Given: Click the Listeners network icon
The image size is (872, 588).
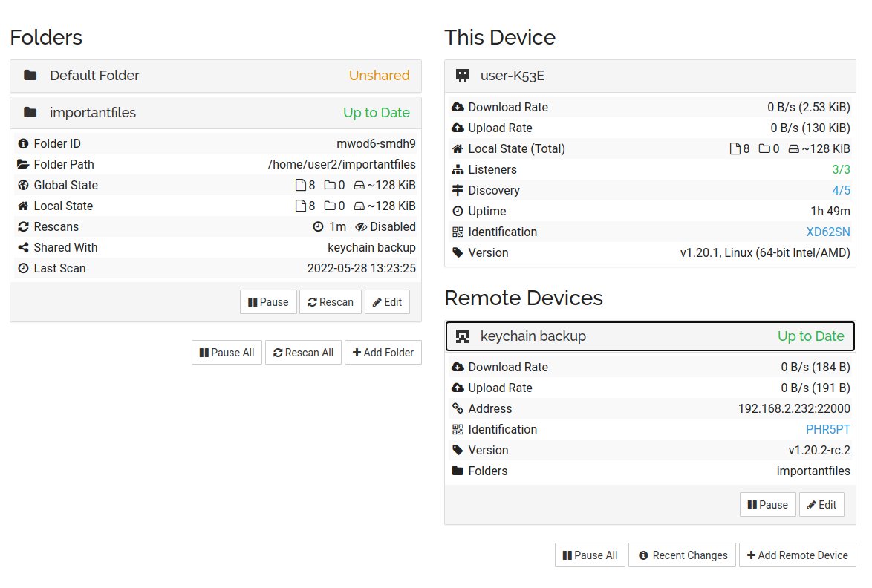Looking at the screenshot, I should pos(458,169).
